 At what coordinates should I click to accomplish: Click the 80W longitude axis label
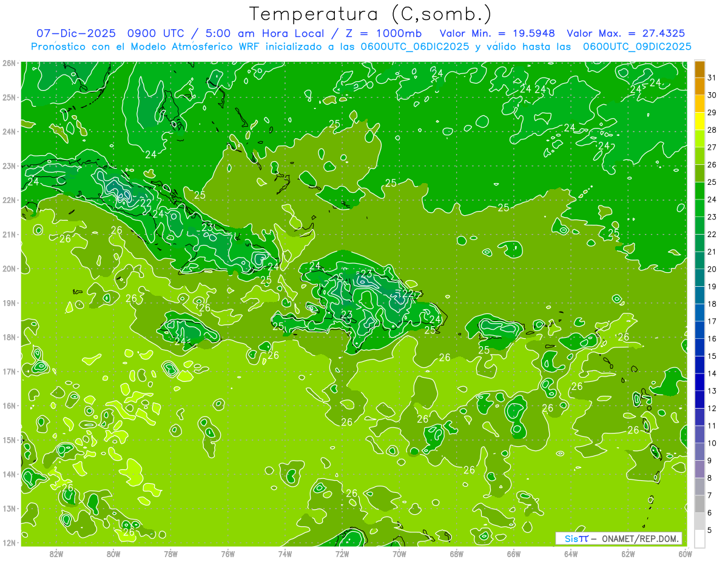113,554
